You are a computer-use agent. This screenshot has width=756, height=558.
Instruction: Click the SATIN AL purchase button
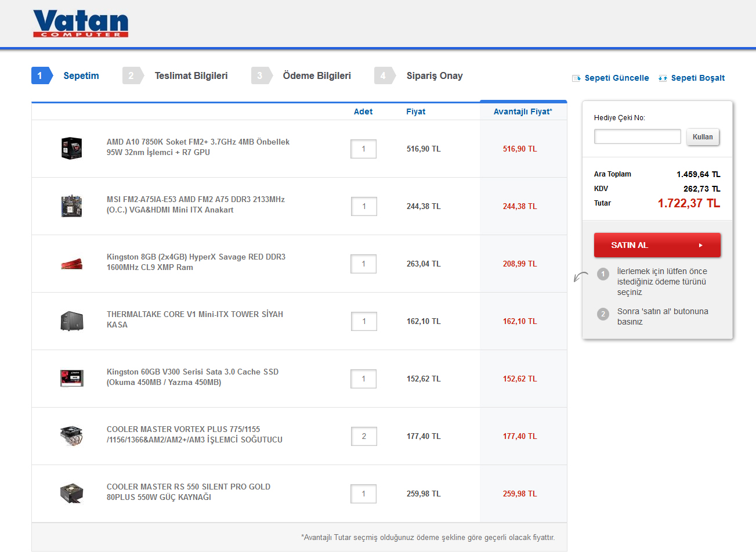tap(657, 245)
